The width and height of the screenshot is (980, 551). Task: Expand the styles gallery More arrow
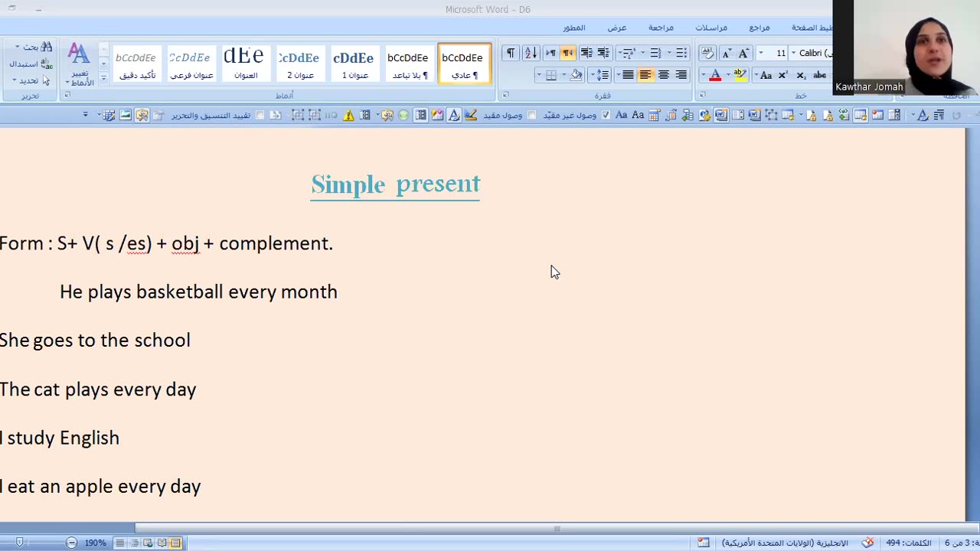103,79
